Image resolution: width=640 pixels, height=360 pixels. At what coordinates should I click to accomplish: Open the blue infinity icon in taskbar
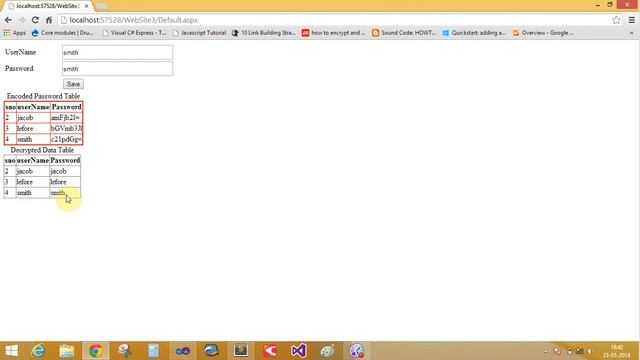(182, 351)
